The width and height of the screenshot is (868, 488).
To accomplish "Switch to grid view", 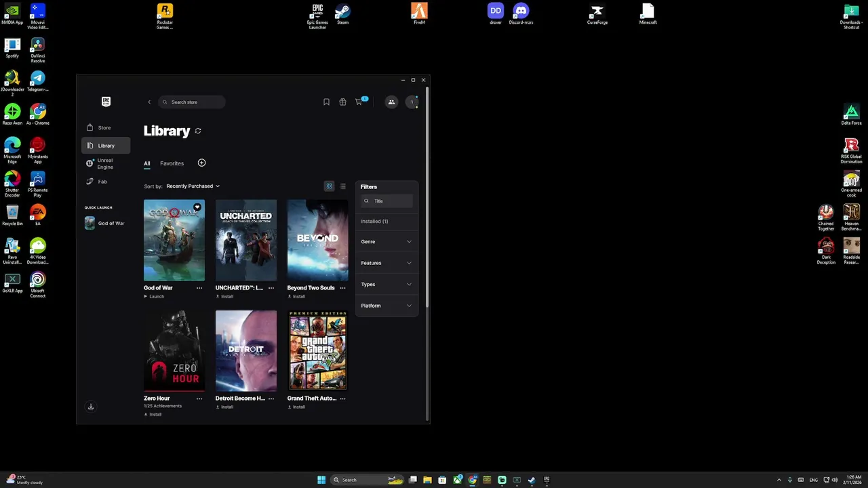I will point(329,186).
